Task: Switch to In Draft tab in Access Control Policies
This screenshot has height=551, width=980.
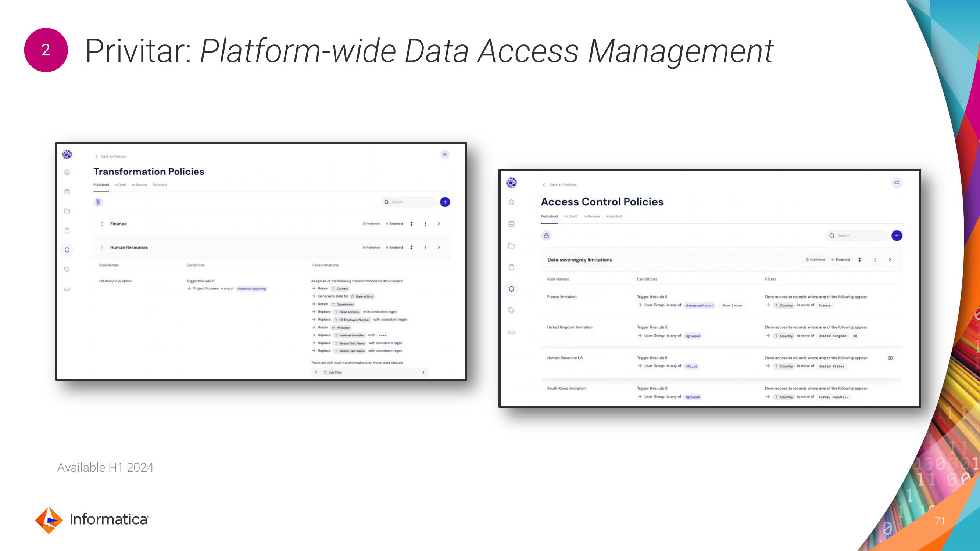Action: pyautogui.click(x=571, y=216)
